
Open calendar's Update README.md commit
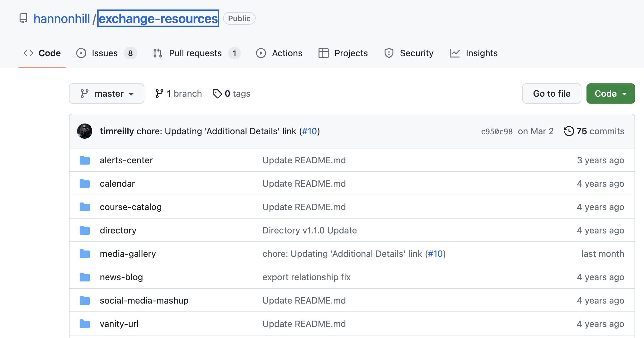coord(304,184)
